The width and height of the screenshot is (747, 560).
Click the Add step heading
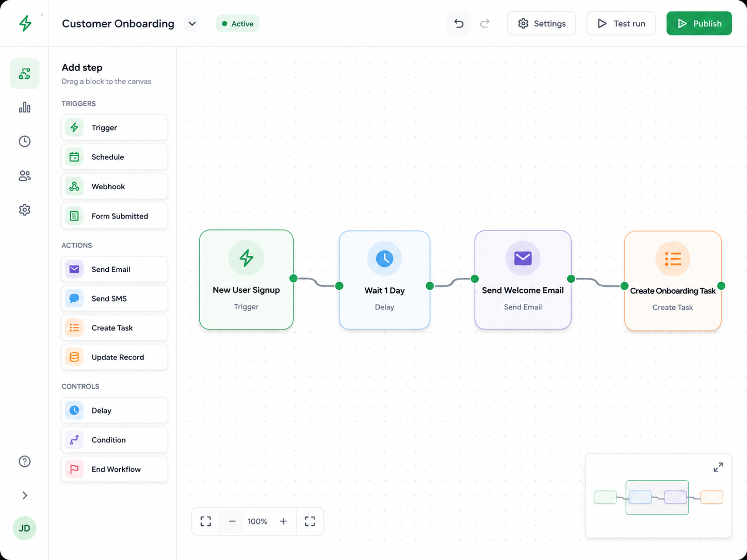coord(82,68)
